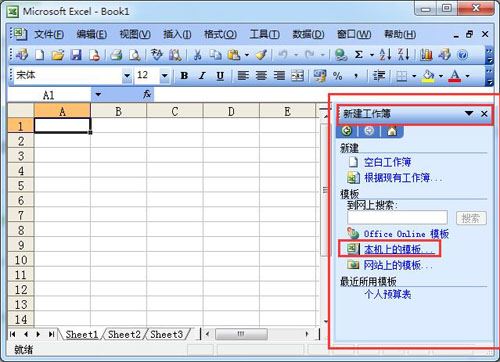This screenshot has height=362, width=500.
Task: Expand the AutoSum functions arrow
Action: tap(372, 55)
